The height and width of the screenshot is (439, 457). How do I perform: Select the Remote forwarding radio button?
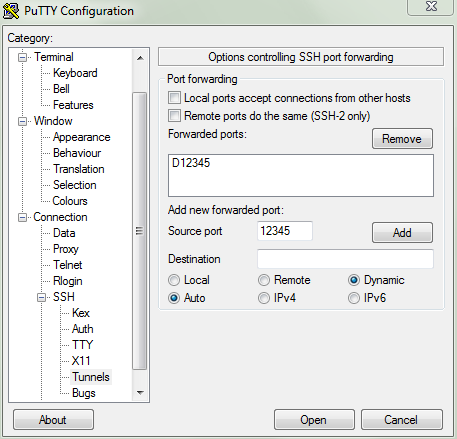(x=264, y=280)
